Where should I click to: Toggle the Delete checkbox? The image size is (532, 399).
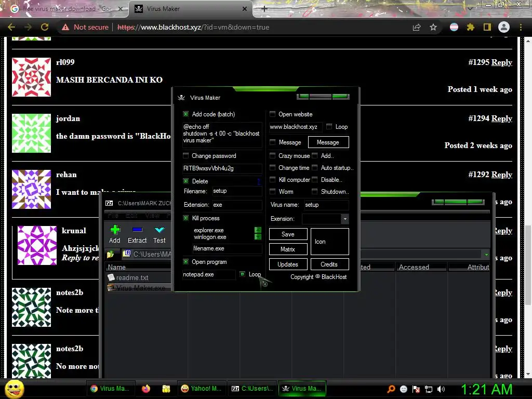coord(185,181)
